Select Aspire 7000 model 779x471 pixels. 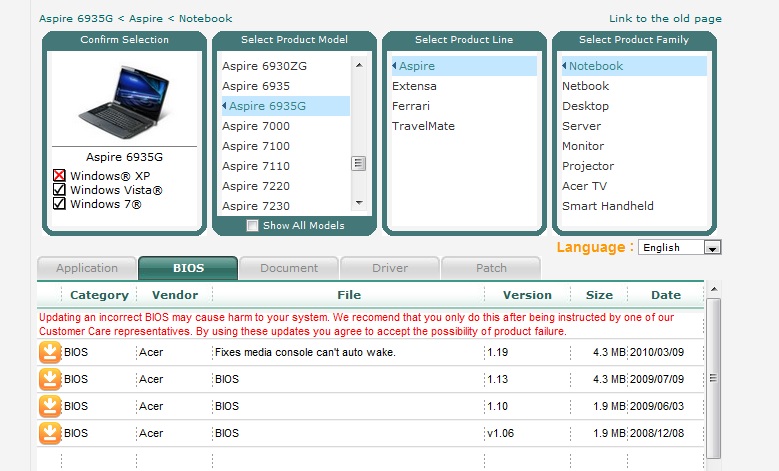286,126
